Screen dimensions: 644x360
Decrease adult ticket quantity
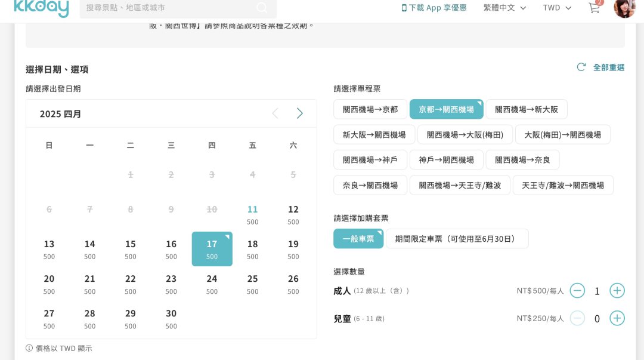[577, 291]
